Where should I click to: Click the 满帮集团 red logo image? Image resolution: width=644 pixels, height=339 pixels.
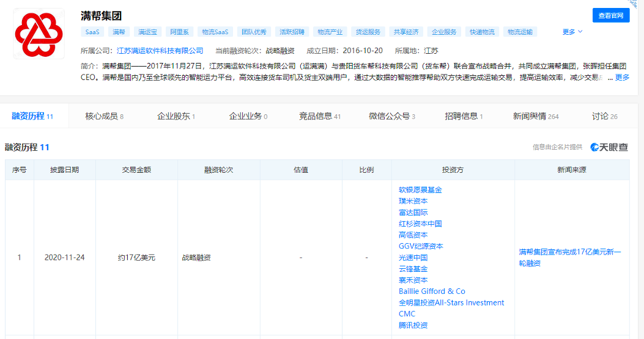pyautogui.click(x=39, y=34)
